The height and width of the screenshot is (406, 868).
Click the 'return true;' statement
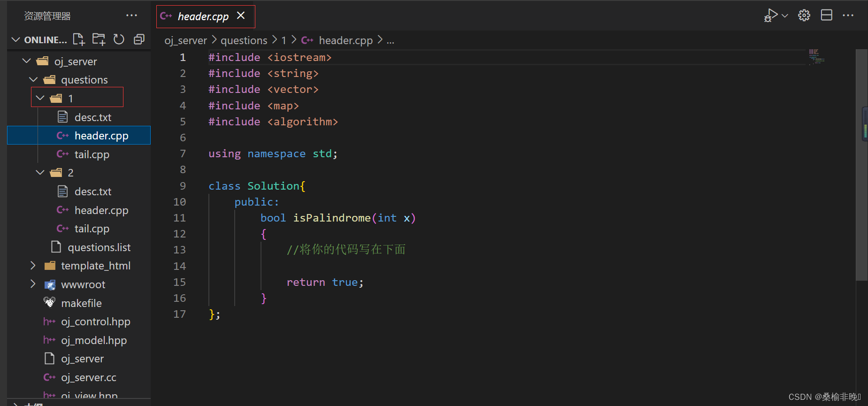click(x=325, y=282)
